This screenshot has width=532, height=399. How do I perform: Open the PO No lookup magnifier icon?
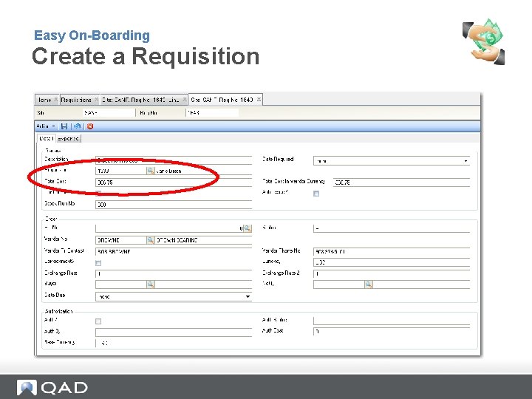pyautogui.click(x=248, y=228)
